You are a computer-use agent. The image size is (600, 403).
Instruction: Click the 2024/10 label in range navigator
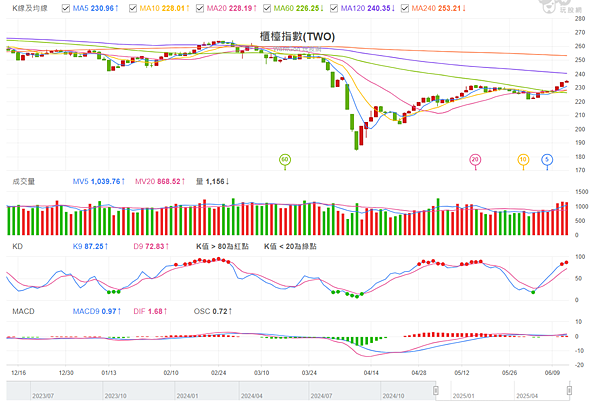(393, 396)
